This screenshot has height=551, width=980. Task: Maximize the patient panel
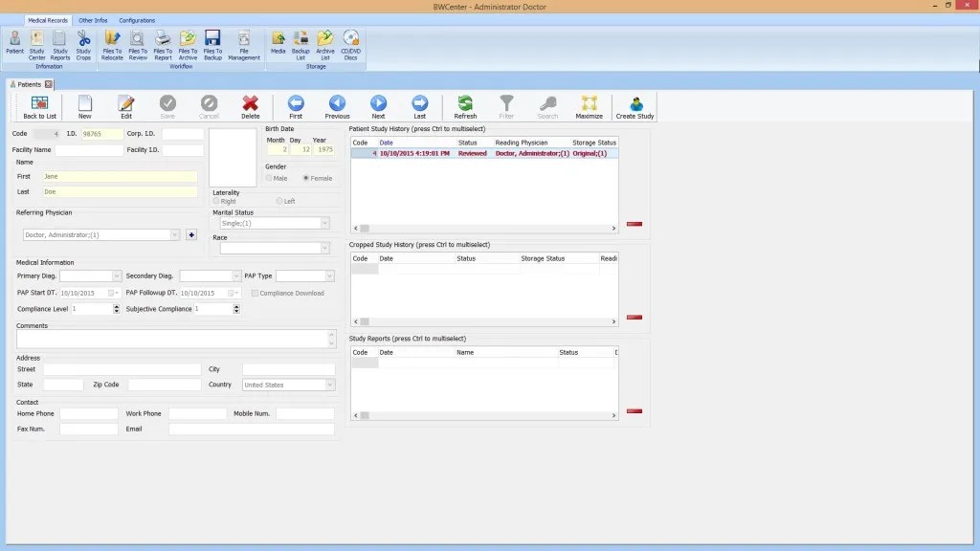tap(589, 107)
